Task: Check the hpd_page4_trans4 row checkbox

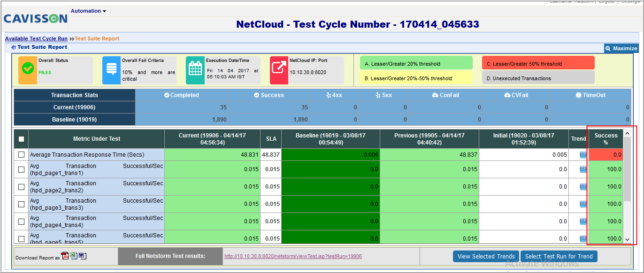Action: tap(21, 221)
